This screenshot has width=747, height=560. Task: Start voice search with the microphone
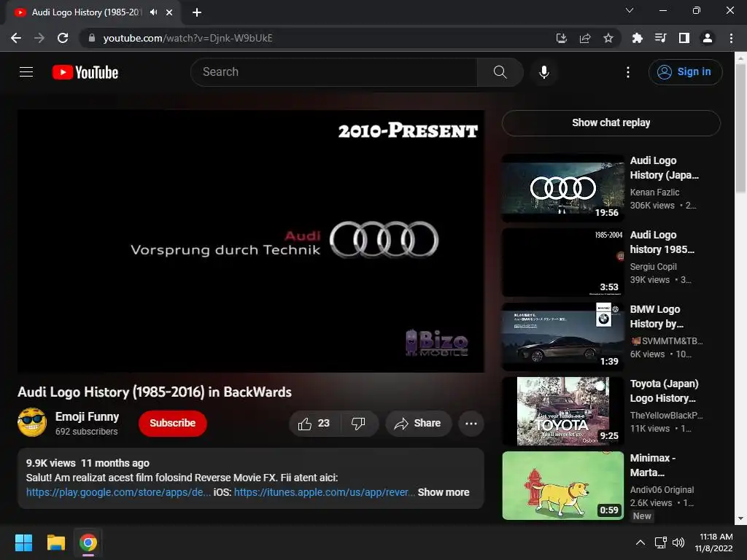coord(543,72)
